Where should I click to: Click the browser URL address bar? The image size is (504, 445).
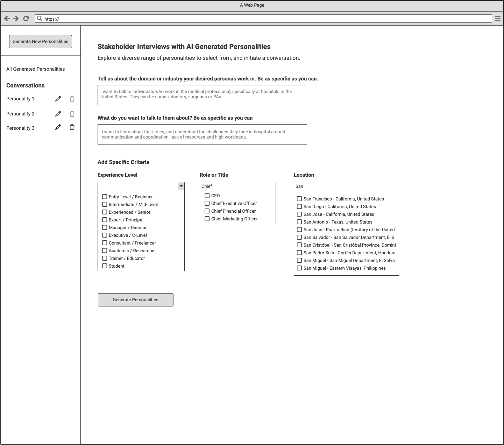pos(263,19)
